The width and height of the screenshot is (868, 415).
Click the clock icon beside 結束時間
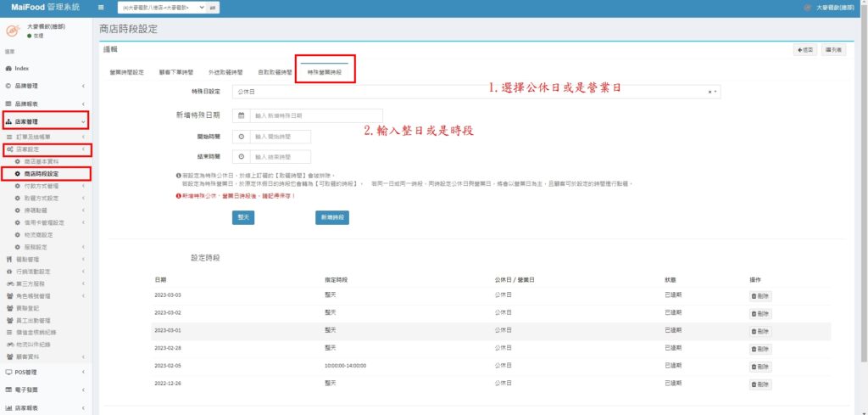[242, 157]
